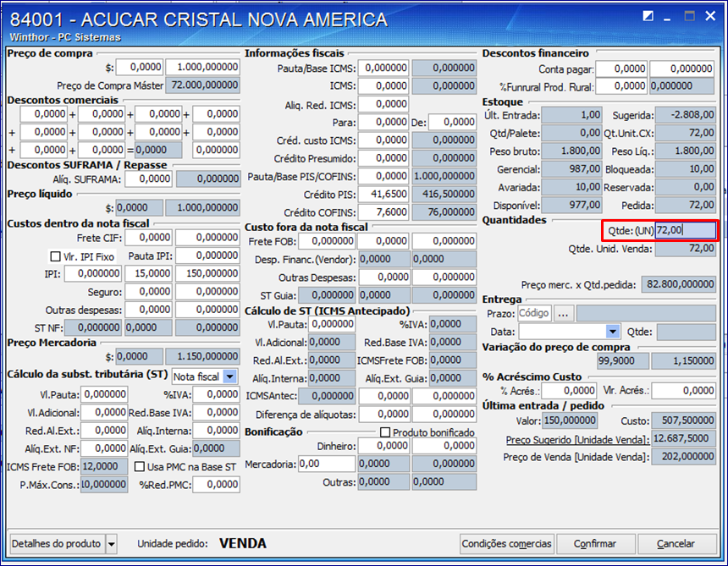
Task: Check the Vlr. IPI Fixo box
Action: coord(55,256)
